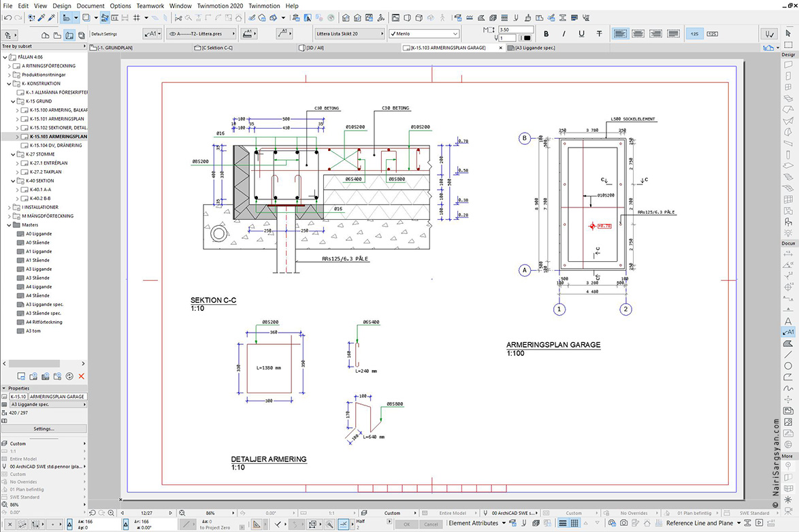Open the Teamwork menu
Image resolution: width=799 pixels, height=532 pixels.
click(x=150, y=5)
